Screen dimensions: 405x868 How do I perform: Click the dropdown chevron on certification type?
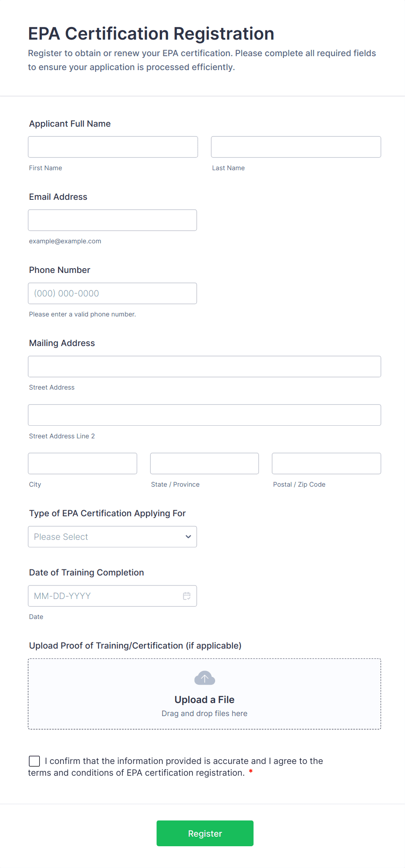click(188, 537)
